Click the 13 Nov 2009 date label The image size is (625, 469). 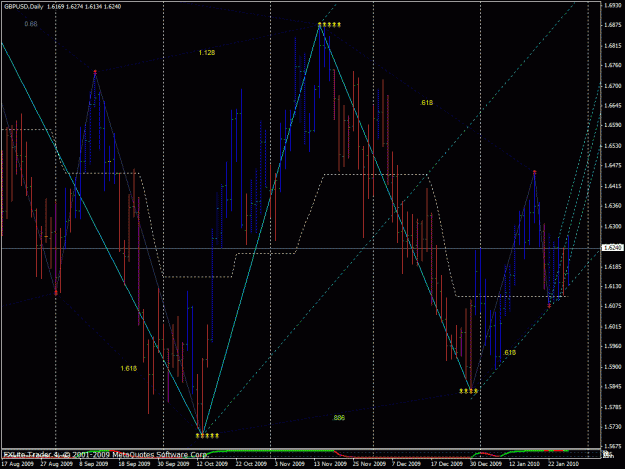(330, 464)
